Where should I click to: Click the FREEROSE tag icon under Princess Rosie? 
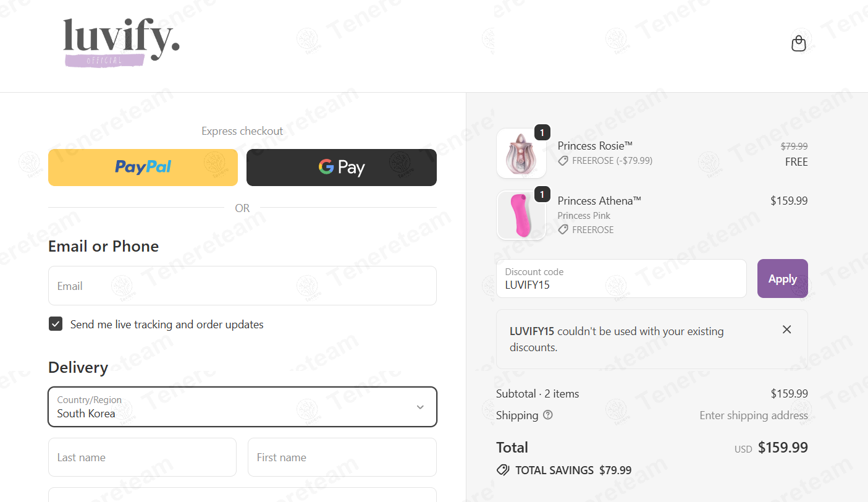coord(563,161)
